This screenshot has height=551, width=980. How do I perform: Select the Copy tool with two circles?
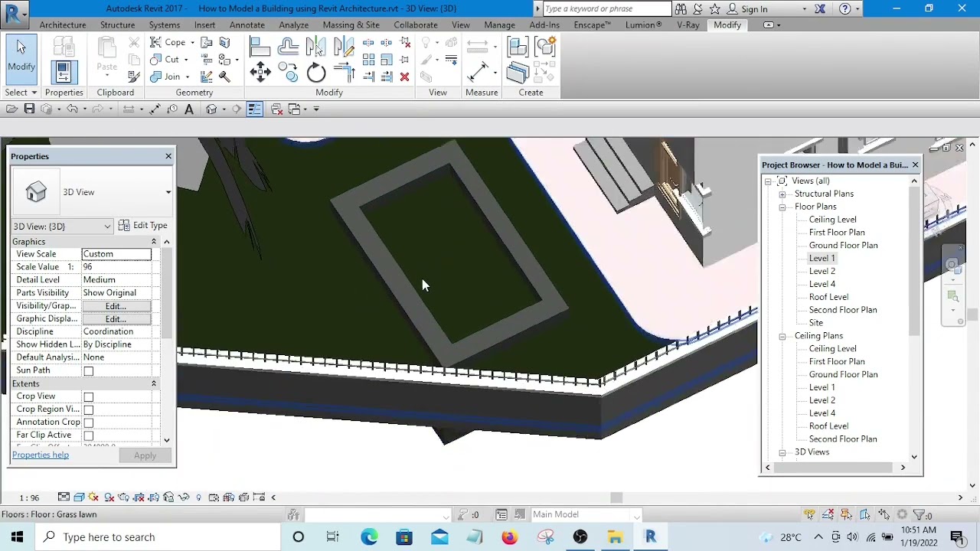point(288,73)
